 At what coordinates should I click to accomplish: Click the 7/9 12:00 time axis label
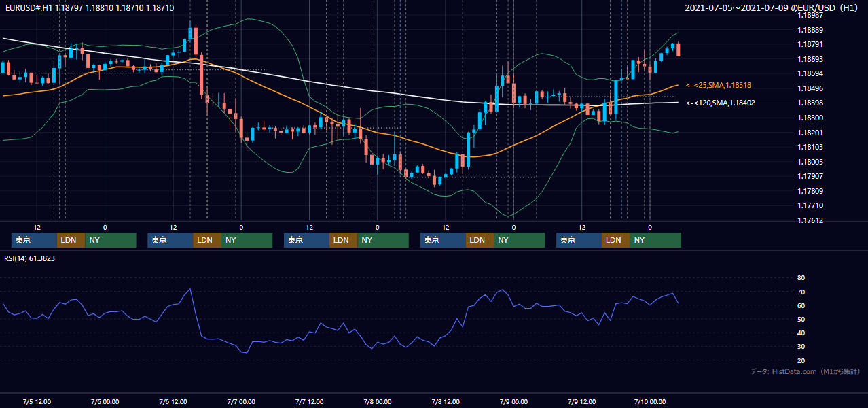click(x=581, y=401)
